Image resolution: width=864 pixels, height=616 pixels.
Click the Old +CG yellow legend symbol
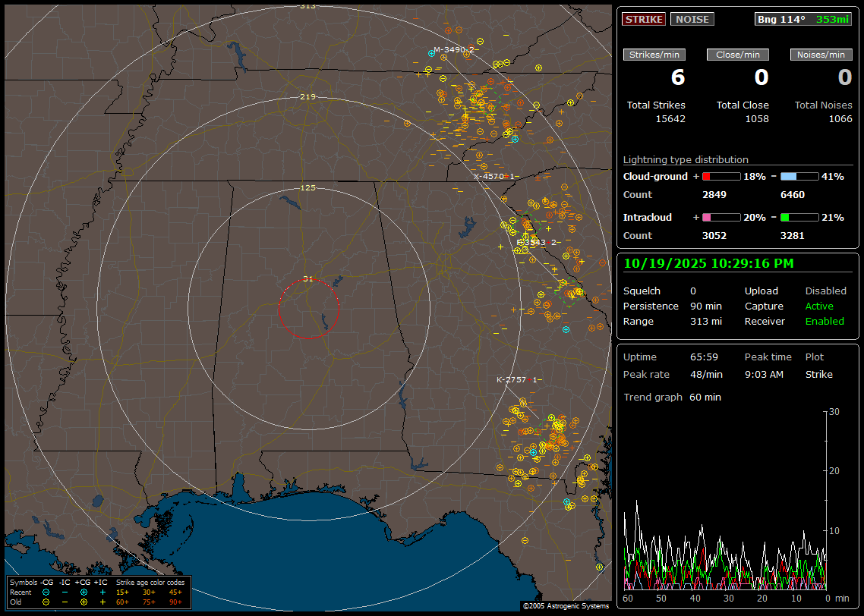click(84, 602)
